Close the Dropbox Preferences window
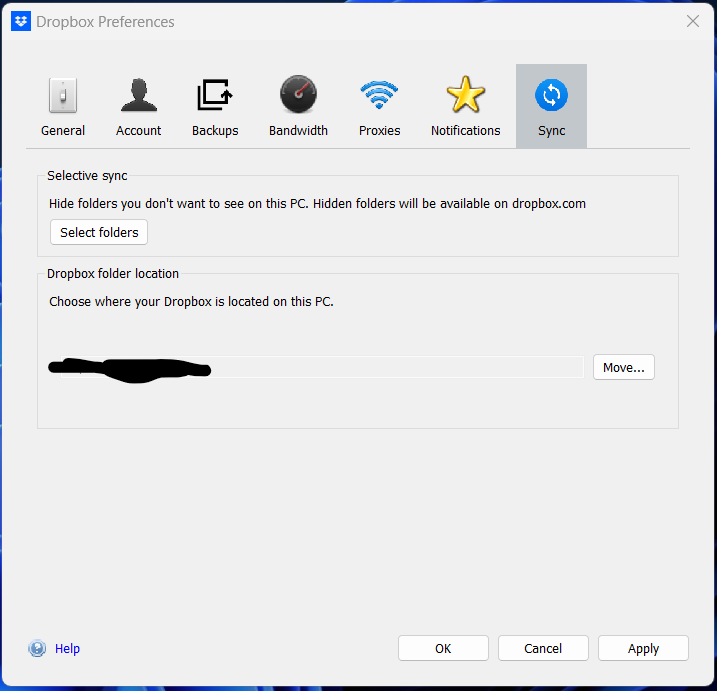Screen dimensions: 717x691 [693, 21]
